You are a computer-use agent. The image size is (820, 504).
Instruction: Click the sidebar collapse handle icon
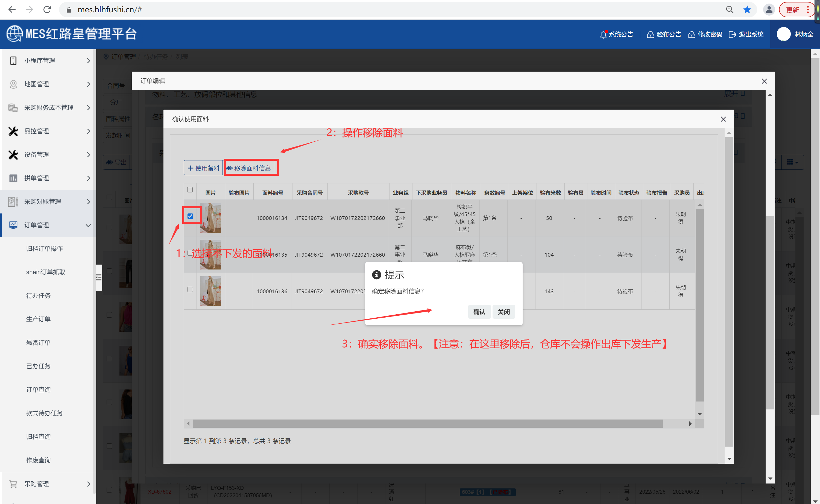tap(99, 277)
